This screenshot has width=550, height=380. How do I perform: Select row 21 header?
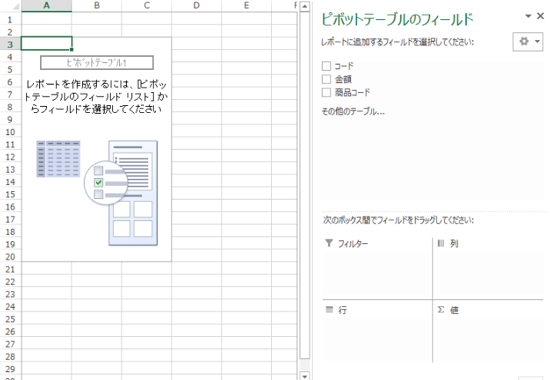pos(10,269)
